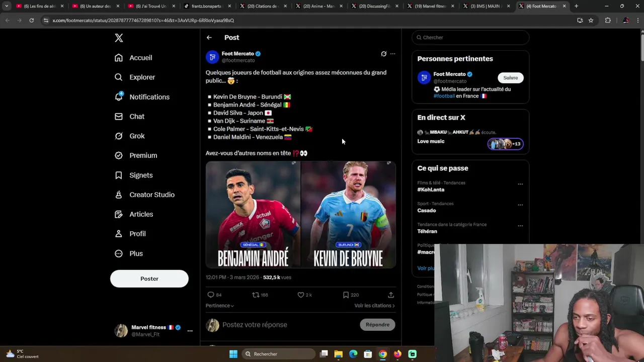644x362 pixels.
Task: Open the Téhéran trend
Action: coord(427,232)
